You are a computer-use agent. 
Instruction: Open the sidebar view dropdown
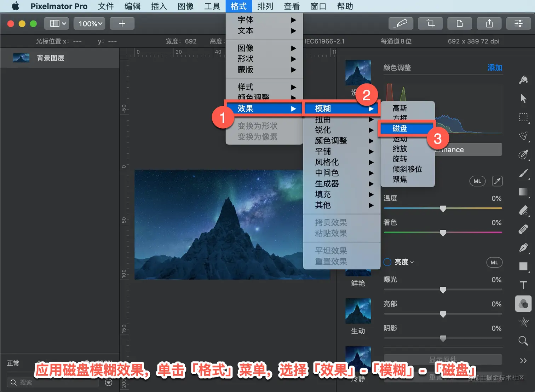click(57, 24)
